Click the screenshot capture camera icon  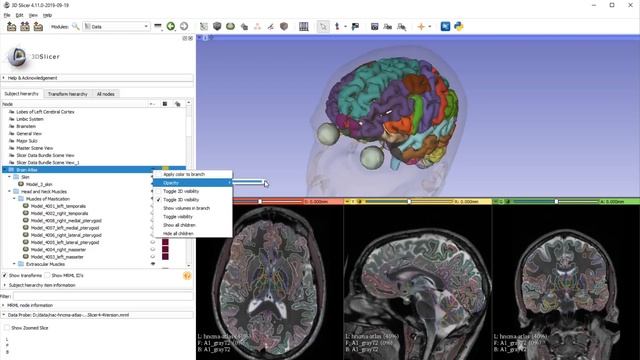click(x=374, y=27)
